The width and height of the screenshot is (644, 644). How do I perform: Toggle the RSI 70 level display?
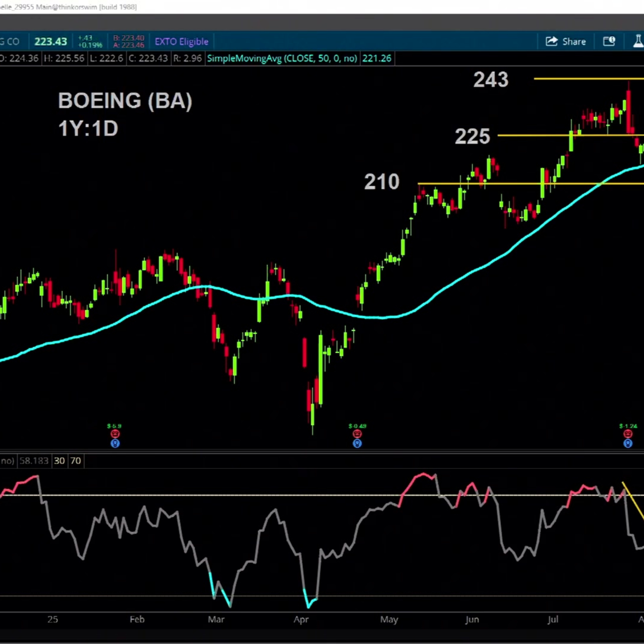pyautogui.click(x=76, y=461)
